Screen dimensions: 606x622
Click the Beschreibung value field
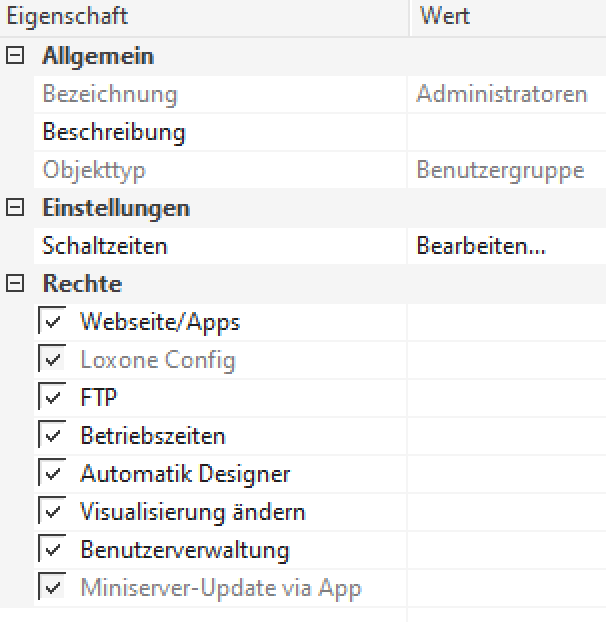(x=505, y=132)
